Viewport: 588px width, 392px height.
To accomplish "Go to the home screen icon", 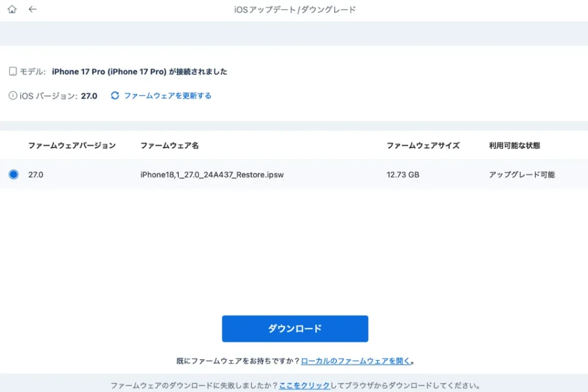I will coord(12,9).
